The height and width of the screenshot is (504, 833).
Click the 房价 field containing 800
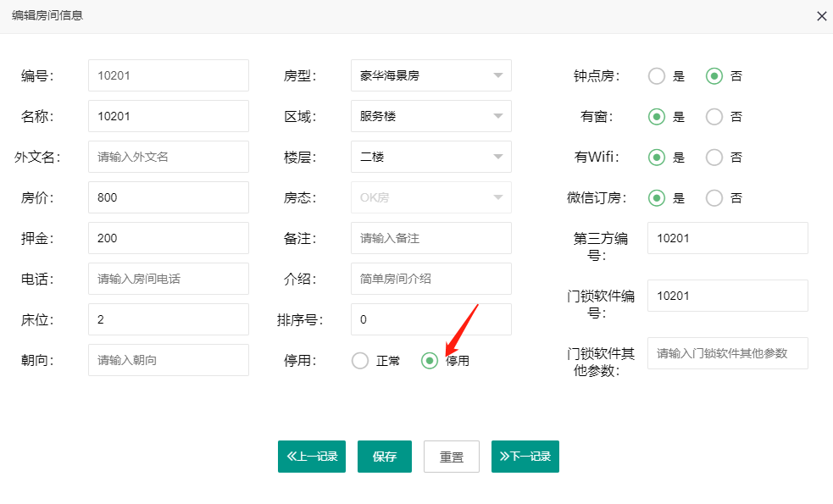[x=169, y=197]
